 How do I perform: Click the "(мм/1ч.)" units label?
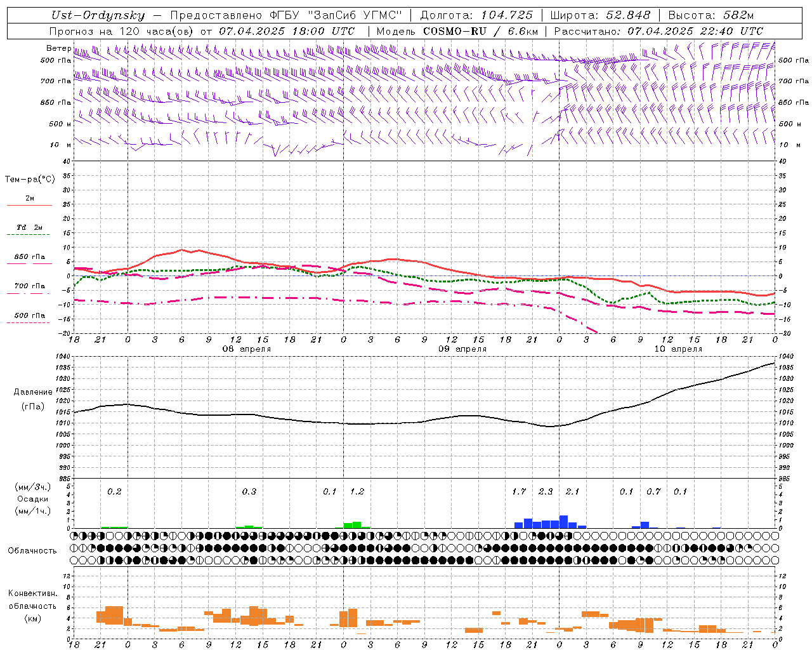[x=32, y=511]
